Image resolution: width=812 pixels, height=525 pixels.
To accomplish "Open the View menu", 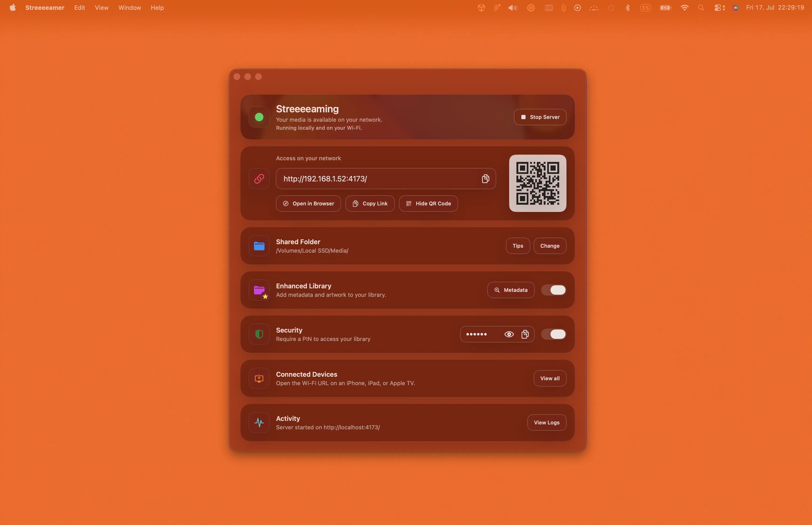I will coord(101,8).
